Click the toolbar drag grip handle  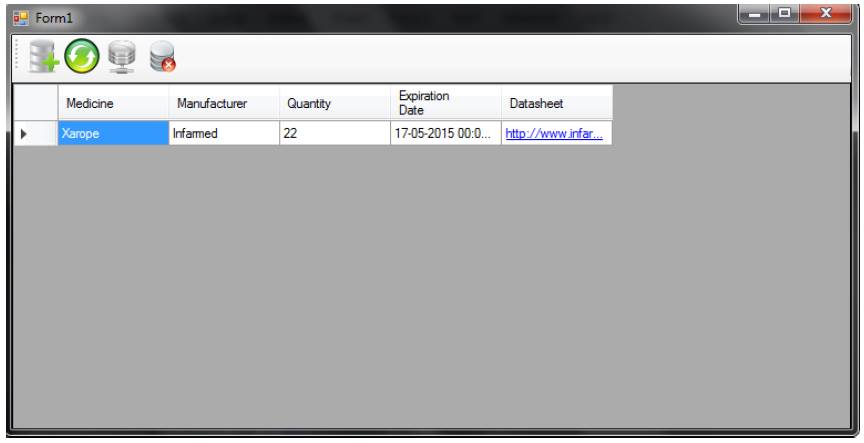pyautogui.click(x=17, y=57)
